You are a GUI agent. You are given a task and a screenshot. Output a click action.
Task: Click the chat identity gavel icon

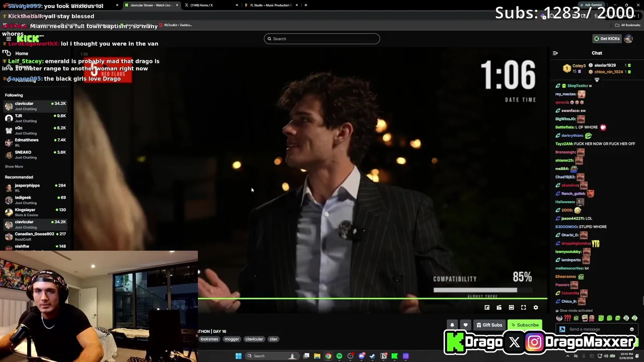click(562, 329)
